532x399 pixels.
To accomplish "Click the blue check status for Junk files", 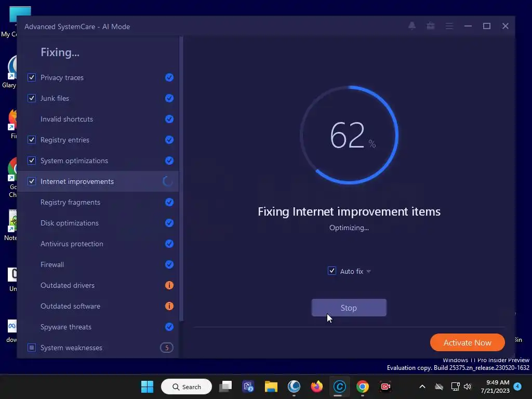I will coord(169,98).
